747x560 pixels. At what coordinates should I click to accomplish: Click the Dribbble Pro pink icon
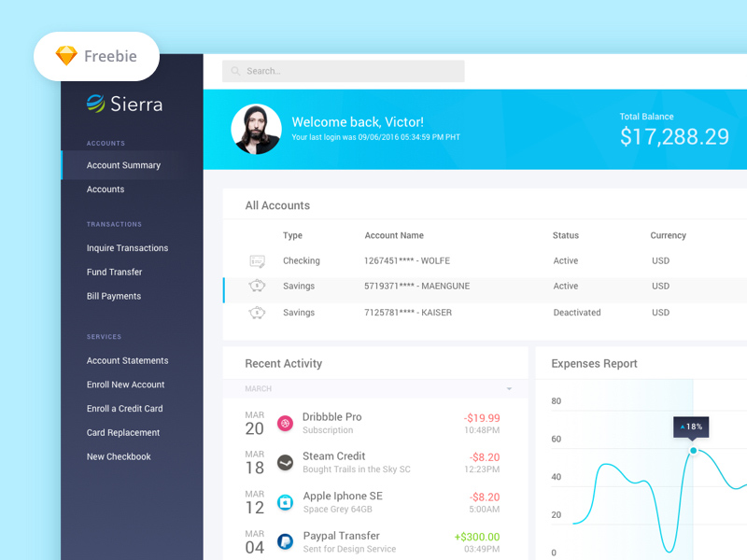[x=286, y=424]
